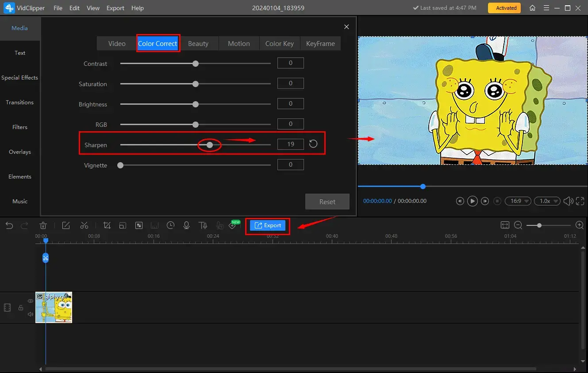Click the fit timeline to window icon
The height and width of the screenshot is (373, 588).
click(x=505, y=225)
